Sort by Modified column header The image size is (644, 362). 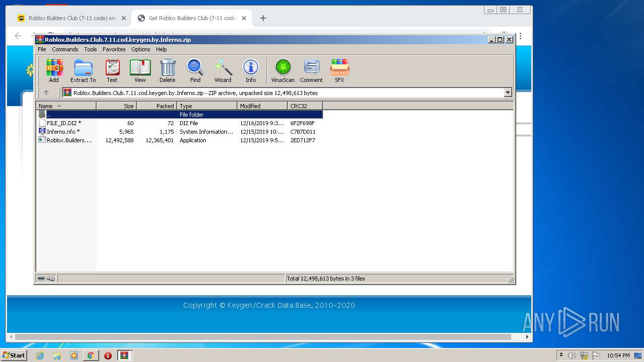pyautogui.click(x=262, y=106)
